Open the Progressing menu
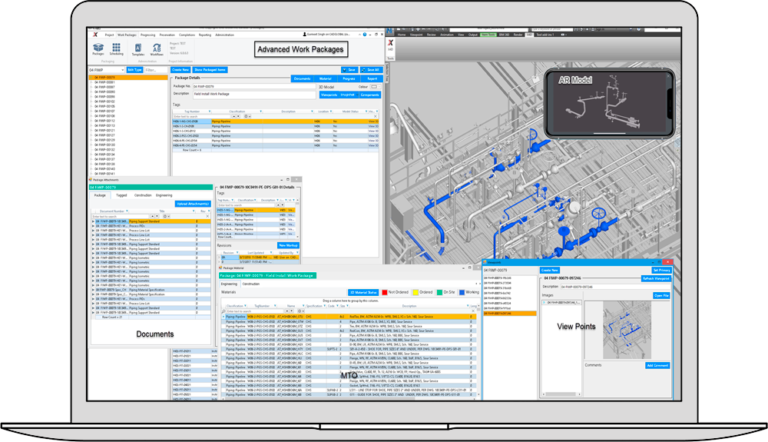 click(148, 35)
